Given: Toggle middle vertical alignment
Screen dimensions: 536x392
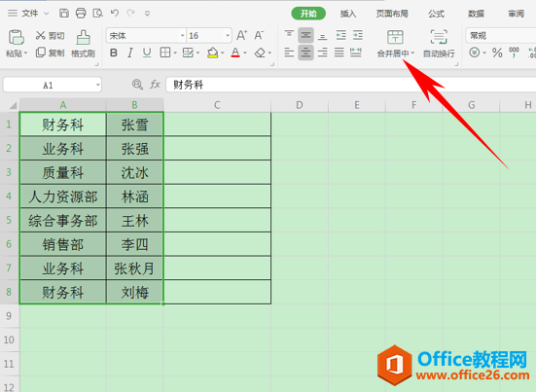Looking at the screenshot, I should click(305, 35).
